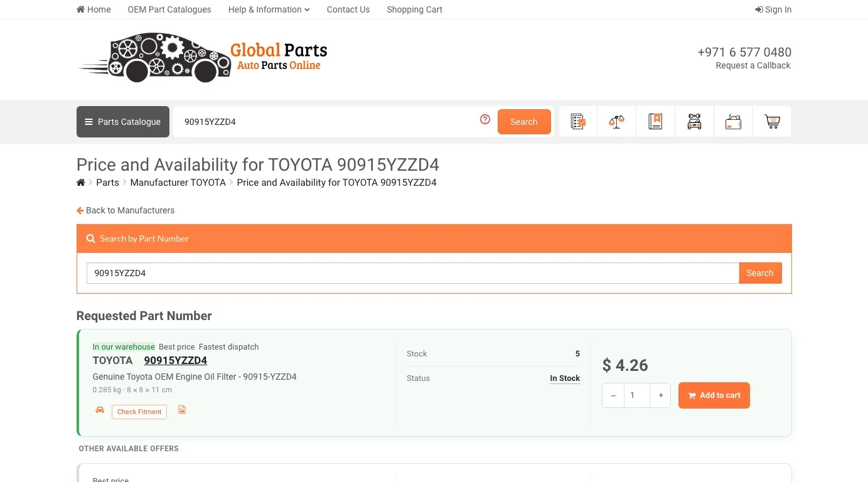Open Shopping Cart menu item
868x482 pixels.
click(x=414, y=9)
